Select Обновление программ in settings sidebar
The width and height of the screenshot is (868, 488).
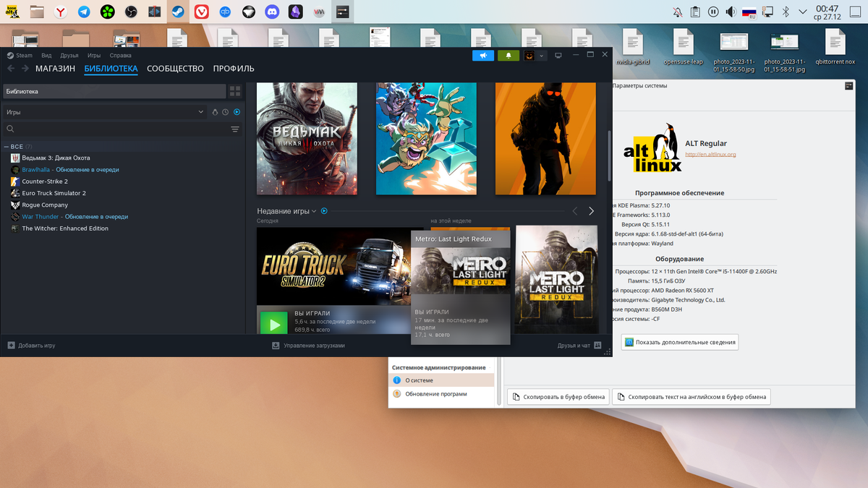pyautogui.click(x=442, y=394)
